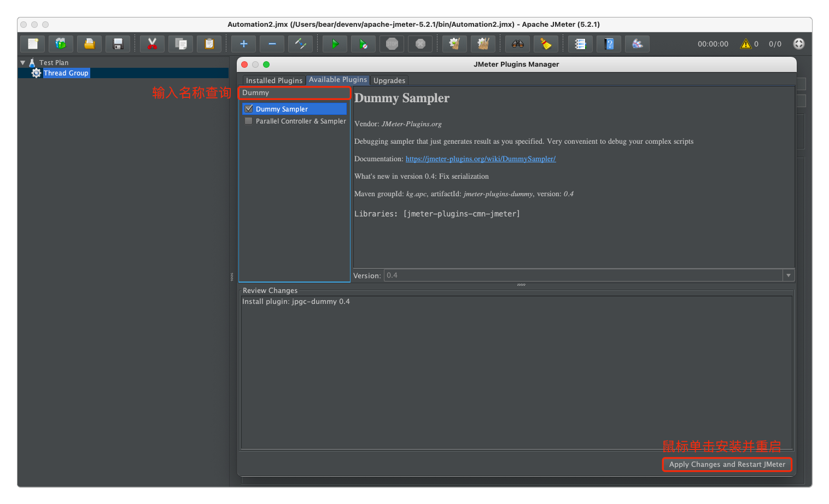
Task: Open the Version 0.4 dropdown
Action: (x=789, y=276)
